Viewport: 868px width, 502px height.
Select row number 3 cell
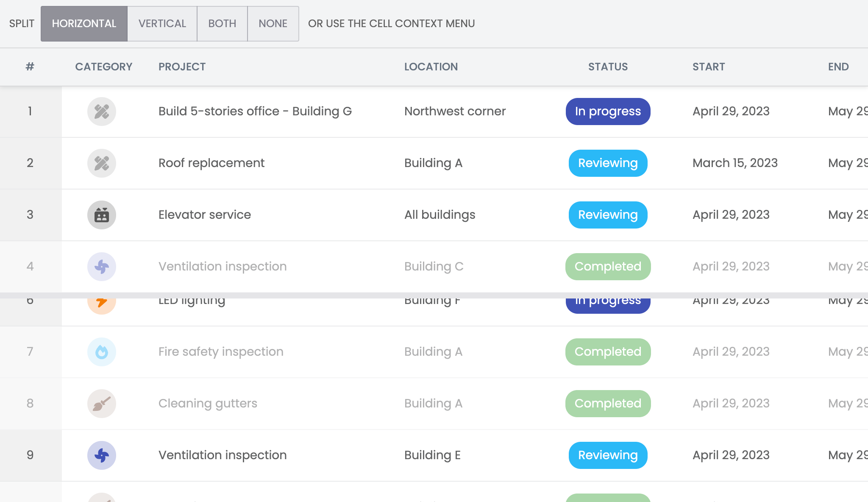tap(31, 215)
